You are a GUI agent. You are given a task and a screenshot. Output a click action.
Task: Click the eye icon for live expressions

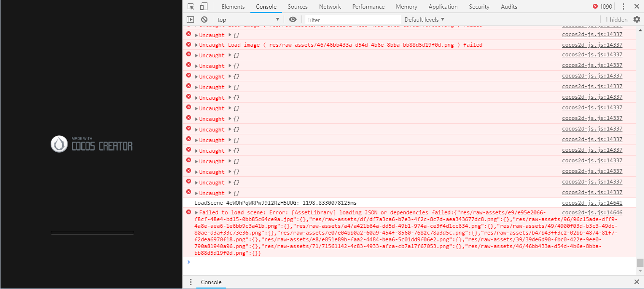point(293,19)
